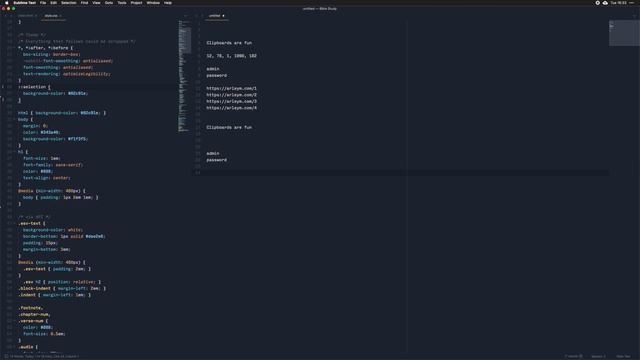Open the Apple menu
Viewport: 640px width, 360px height.
click(7, 2)
